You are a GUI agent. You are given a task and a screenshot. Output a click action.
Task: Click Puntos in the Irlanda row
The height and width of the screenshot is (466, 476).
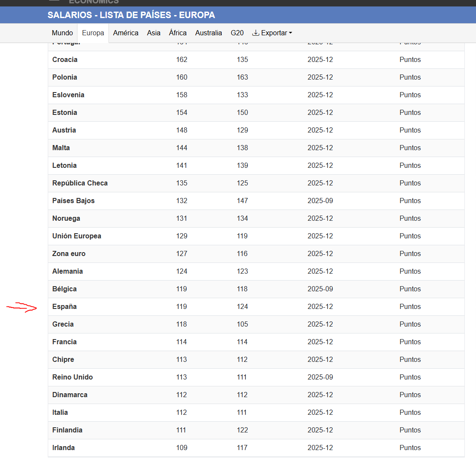410,447
